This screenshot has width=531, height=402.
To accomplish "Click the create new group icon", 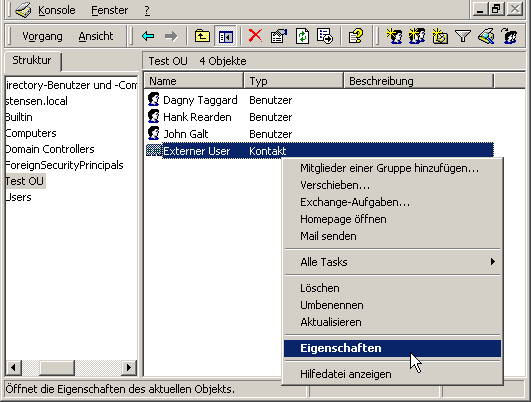I will pyautogui.click(x=417, y=36).
